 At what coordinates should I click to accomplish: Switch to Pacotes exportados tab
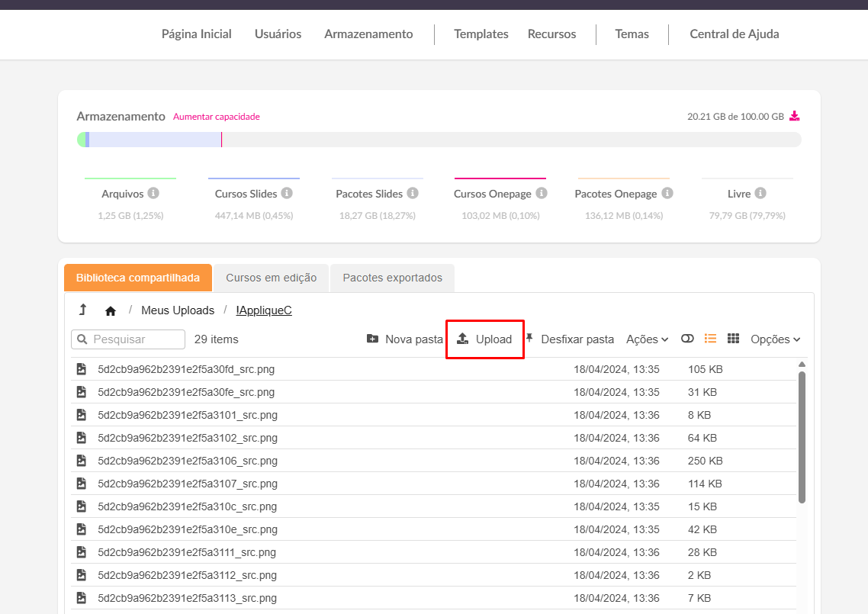(392, 278)
